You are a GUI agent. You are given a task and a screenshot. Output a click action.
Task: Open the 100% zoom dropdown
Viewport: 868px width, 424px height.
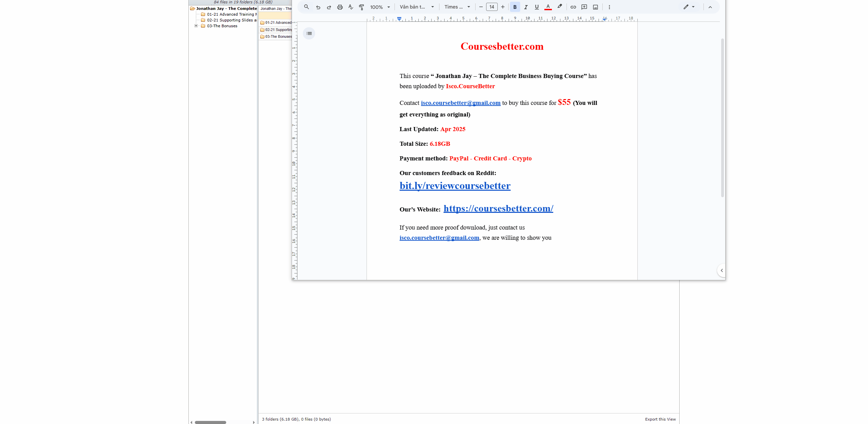[x=380, y=7]
